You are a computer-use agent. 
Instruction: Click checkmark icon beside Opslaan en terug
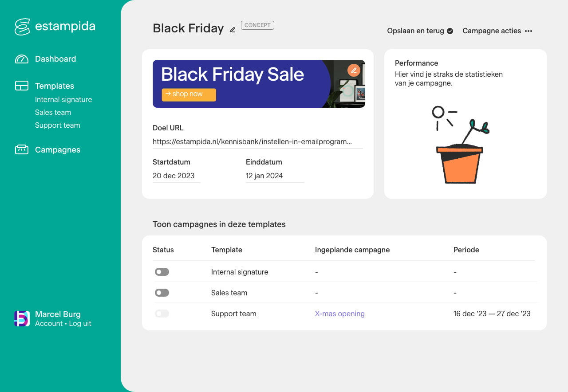point(450,31)
